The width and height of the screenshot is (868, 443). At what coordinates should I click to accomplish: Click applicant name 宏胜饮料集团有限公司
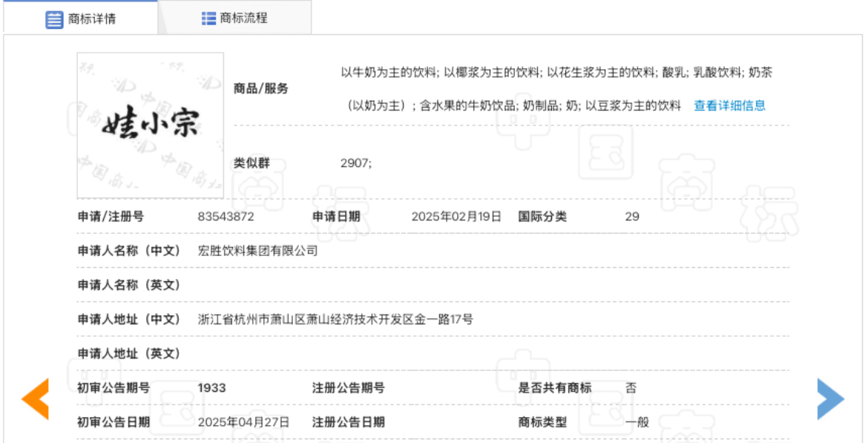tap(258, 251)
